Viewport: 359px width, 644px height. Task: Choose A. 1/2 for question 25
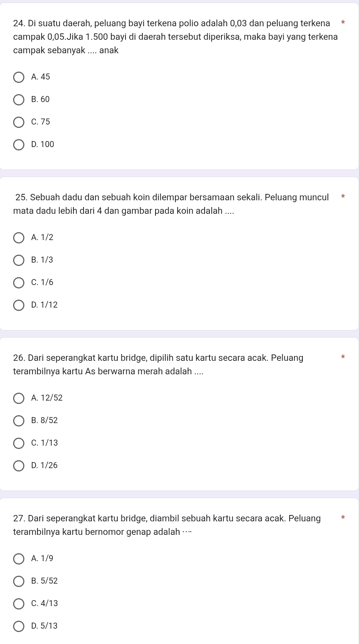pyautogui.click(x=19, y=238)
